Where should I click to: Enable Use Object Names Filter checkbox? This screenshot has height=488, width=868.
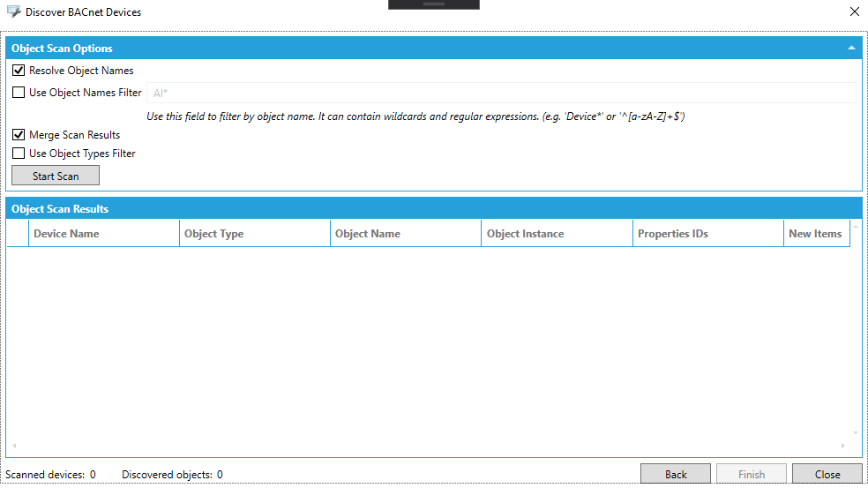click(19, 93)
